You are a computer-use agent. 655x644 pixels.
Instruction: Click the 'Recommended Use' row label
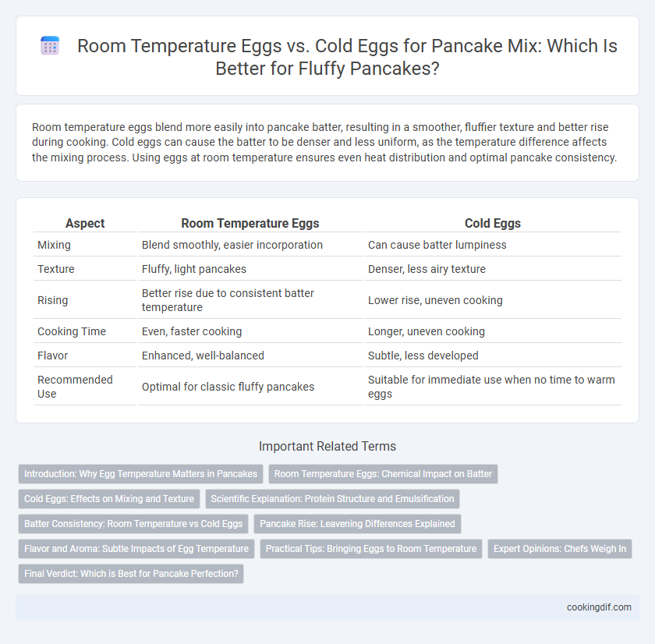tap(75, 387)
